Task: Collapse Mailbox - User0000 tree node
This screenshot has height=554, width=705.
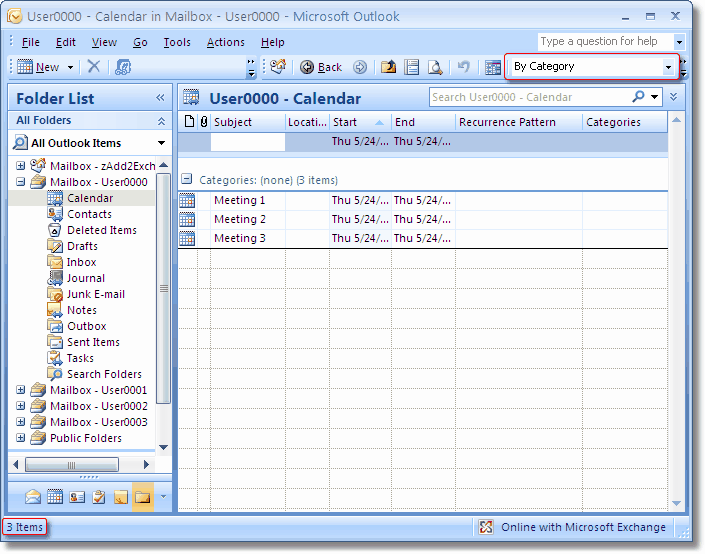Action: (20, 182)
